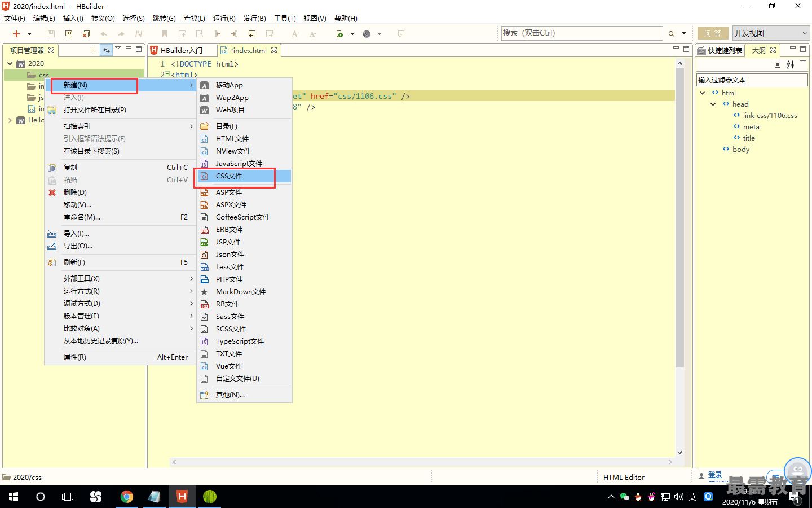This screenshot has height=508, width=812.
Task: Choose 删除(D) in the context menu
Action: (x=120, y=192)
